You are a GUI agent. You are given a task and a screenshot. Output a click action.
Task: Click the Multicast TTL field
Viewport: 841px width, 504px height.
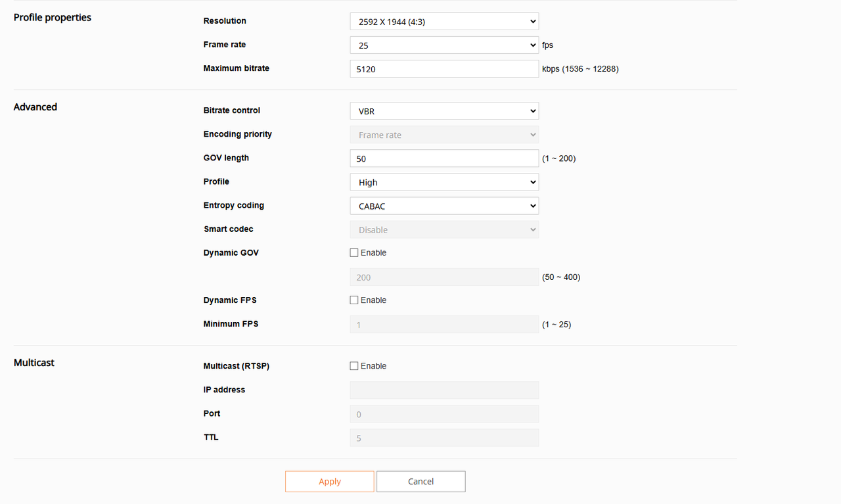(444, 438)
